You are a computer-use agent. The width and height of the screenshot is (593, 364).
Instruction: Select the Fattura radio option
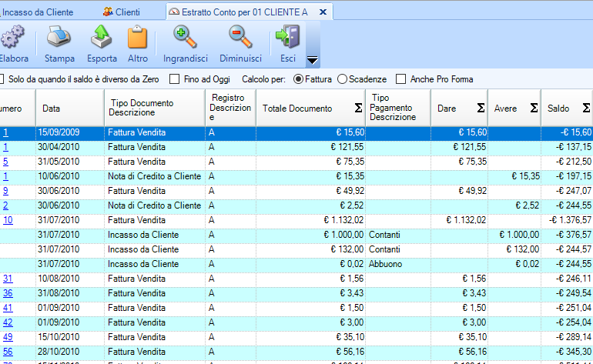[298, 79]
